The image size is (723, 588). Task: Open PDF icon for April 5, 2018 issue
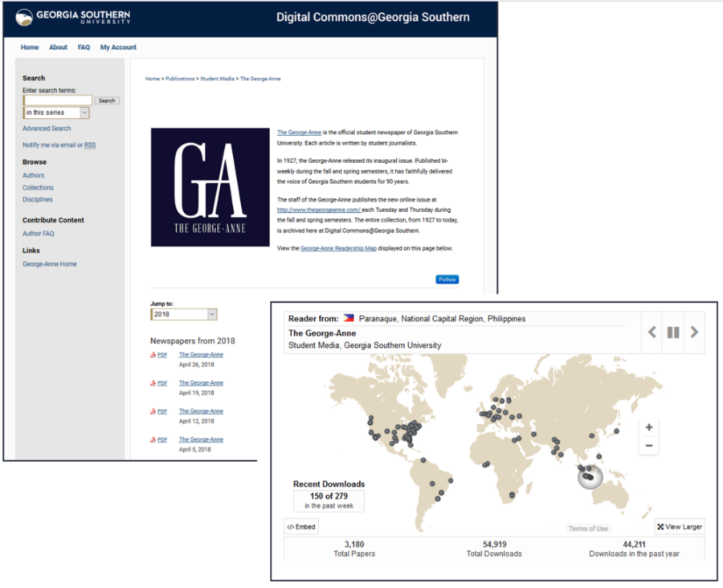[153, 439]
